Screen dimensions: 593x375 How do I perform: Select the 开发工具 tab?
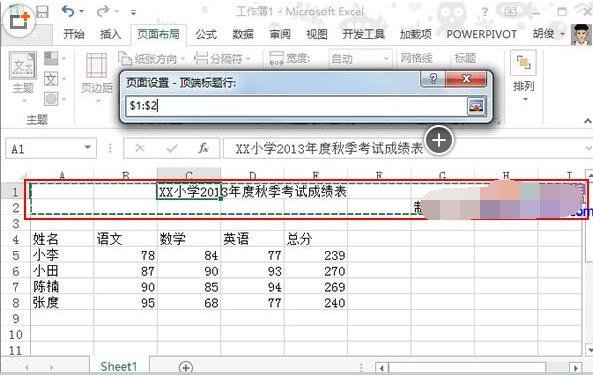[x=363, y=34]
